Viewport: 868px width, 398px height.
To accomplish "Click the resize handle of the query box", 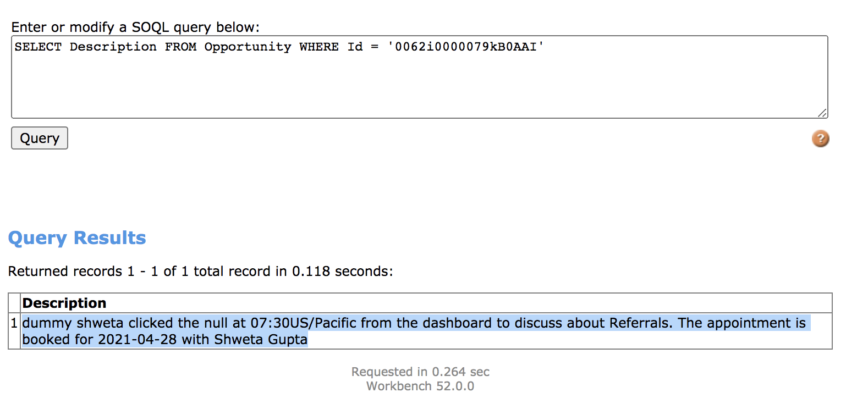I will click(822, 113).
